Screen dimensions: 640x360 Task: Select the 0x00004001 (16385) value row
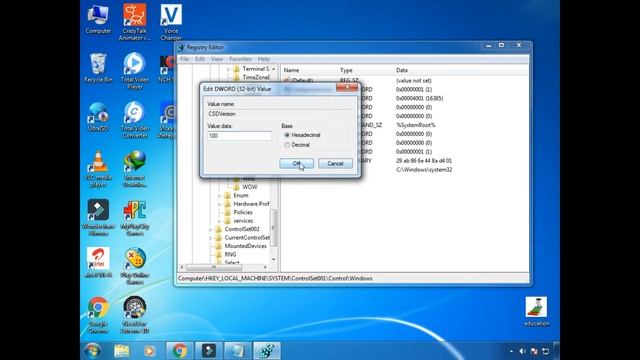pyautogui.click(x=419, y=98)
